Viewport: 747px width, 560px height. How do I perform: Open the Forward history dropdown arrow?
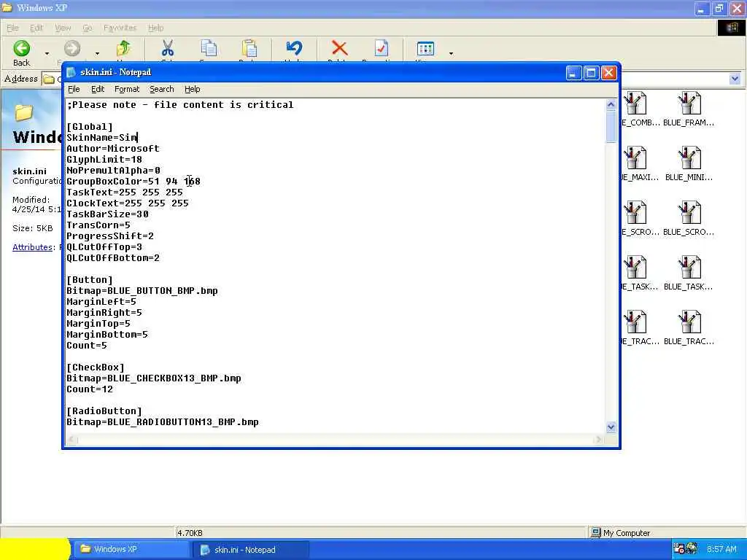97,53
